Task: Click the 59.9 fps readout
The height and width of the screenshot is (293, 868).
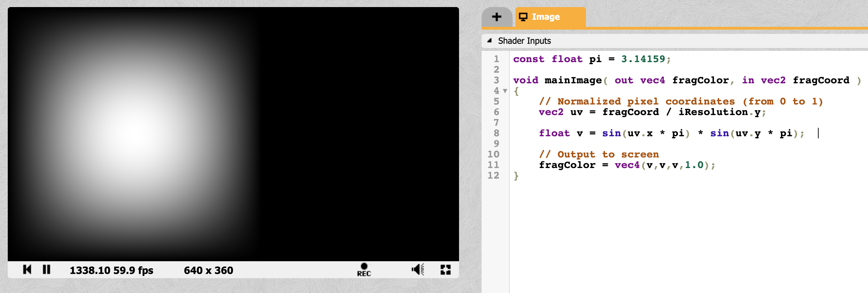Action: 133,270
